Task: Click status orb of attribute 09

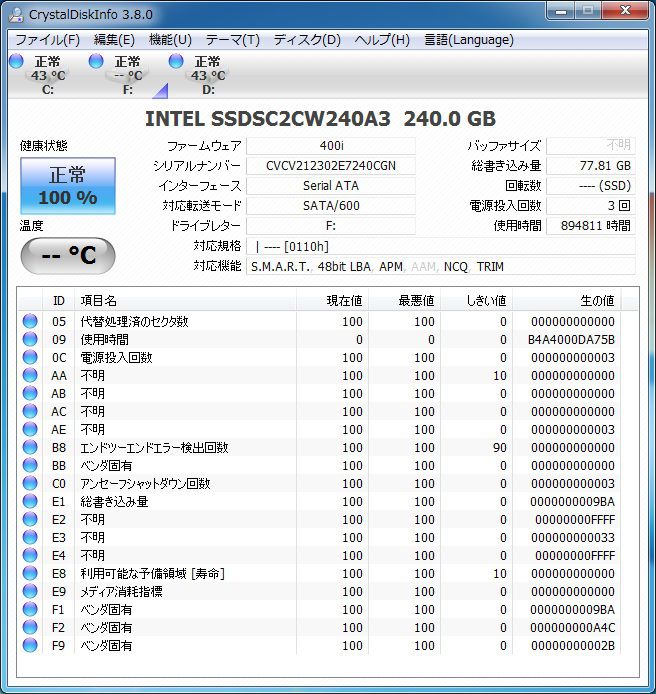Action: point(30,339)
